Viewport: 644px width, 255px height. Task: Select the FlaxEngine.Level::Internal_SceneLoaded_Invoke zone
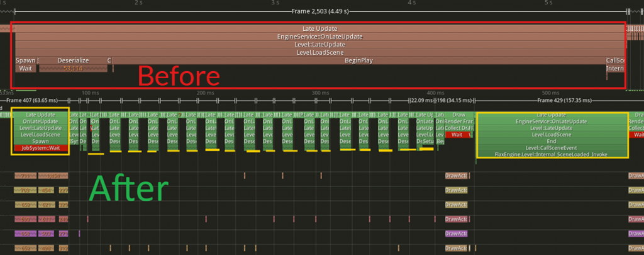551,154
